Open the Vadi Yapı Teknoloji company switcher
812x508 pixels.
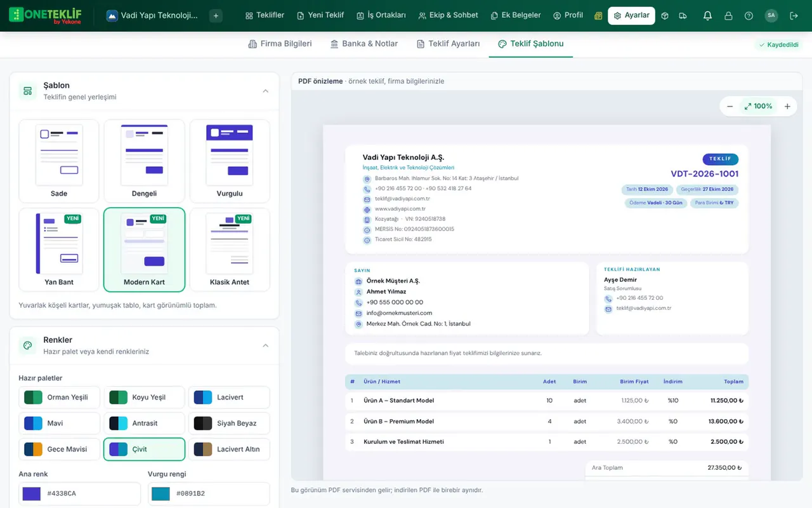(x=152, y=16)
